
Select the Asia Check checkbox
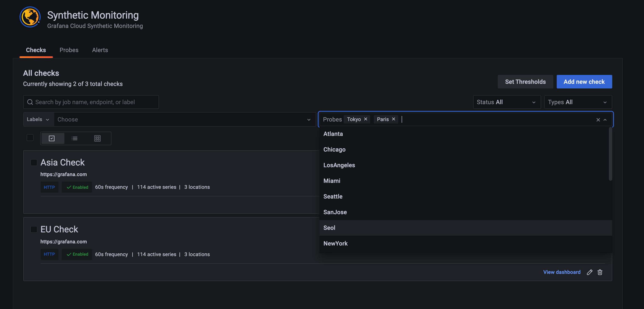[x=34, y=163]
